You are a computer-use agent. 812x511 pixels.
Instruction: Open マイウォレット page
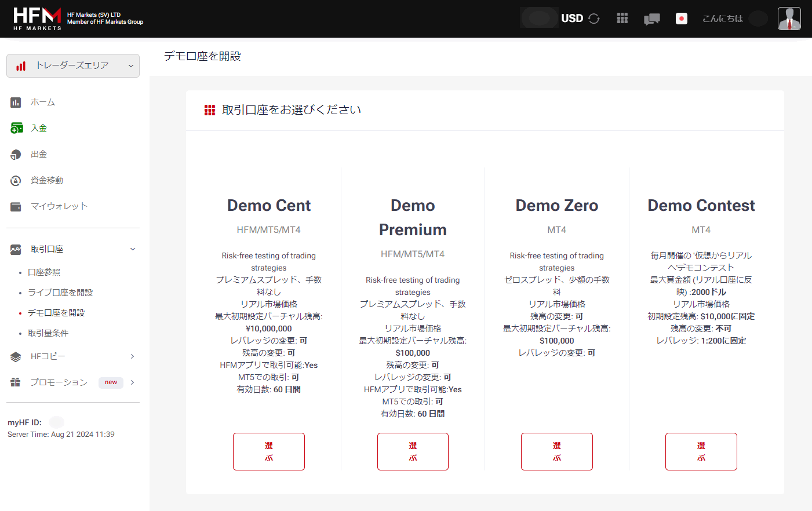point(59,206)
